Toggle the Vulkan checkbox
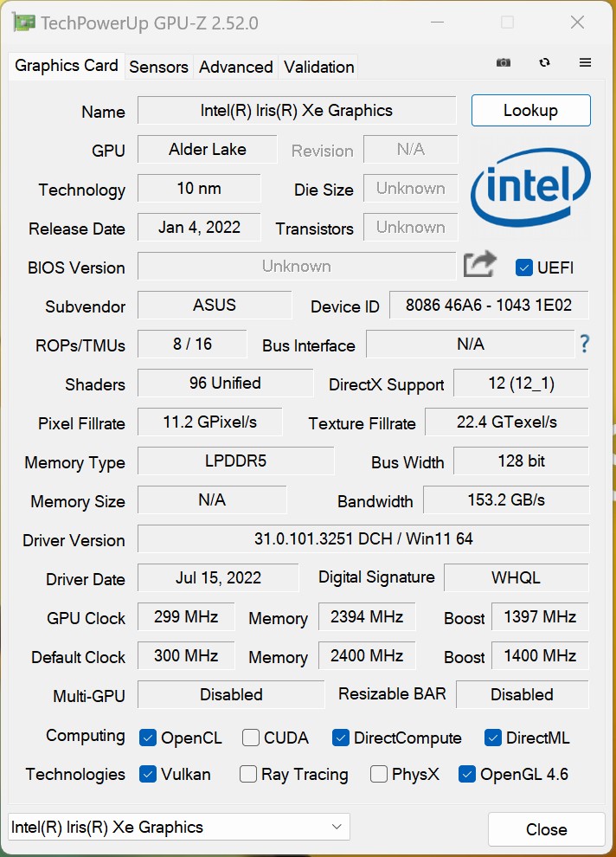 tap(148, 774)
